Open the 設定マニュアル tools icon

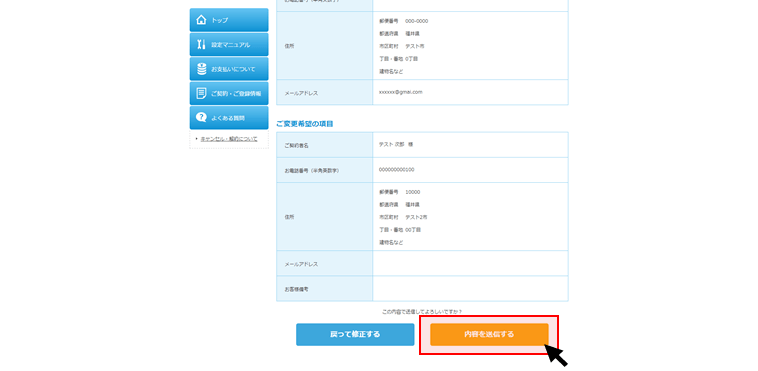(x=202, y=45)
